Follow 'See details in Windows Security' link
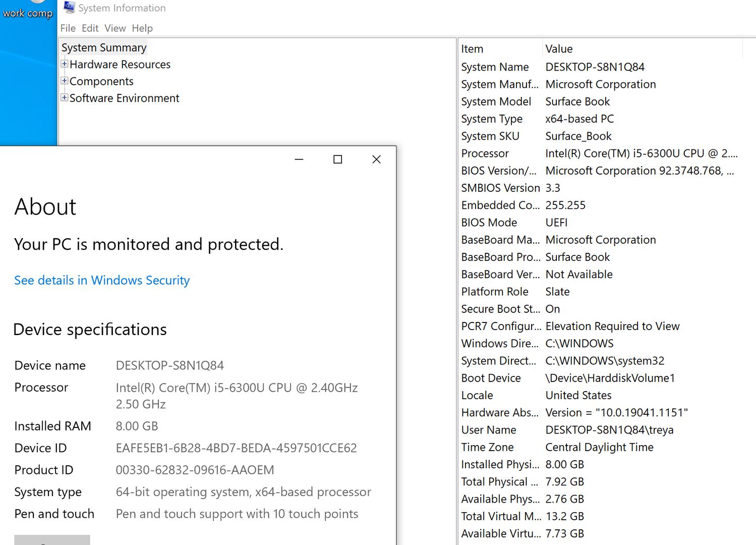 click(102, 280)
